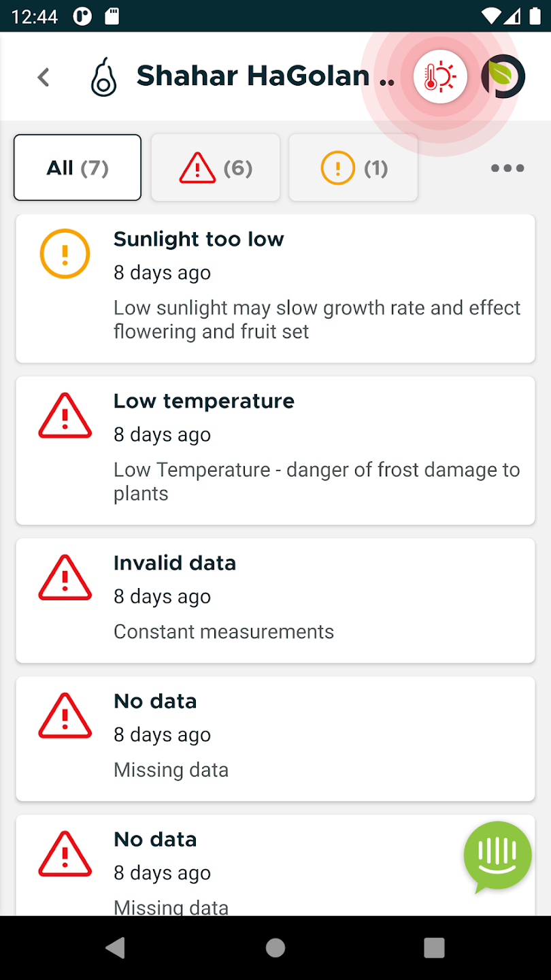Image resolution: width=551 pixels, height=980 pixels.
Task: Open the Sunlight too low alert card
Action: coord(275,289)
